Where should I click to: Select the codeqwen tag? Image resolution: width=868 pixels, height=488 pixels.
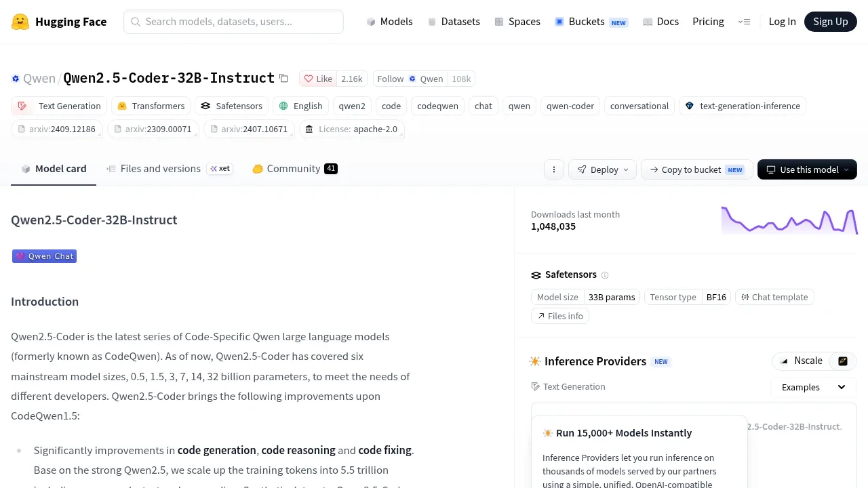437,106
